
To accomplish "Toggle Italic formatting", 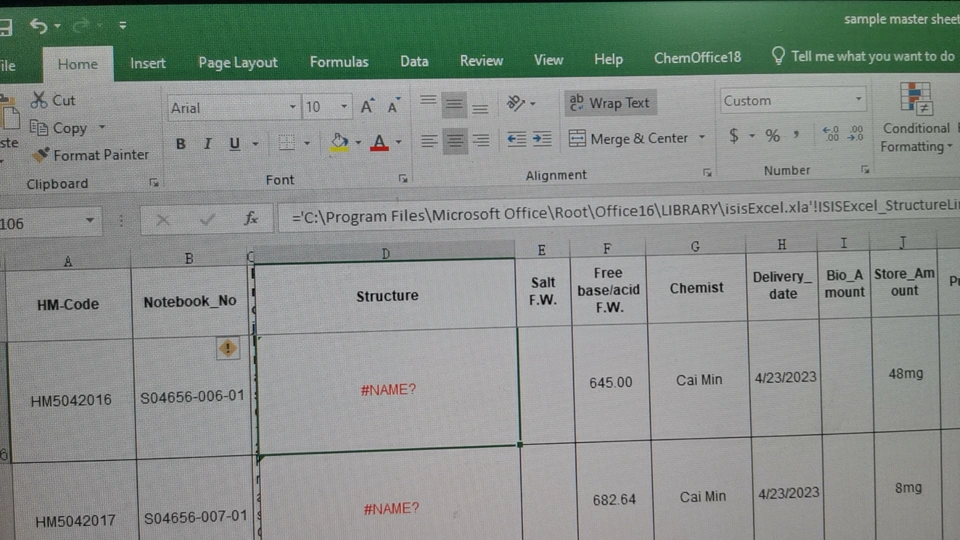I will (207, 144).
